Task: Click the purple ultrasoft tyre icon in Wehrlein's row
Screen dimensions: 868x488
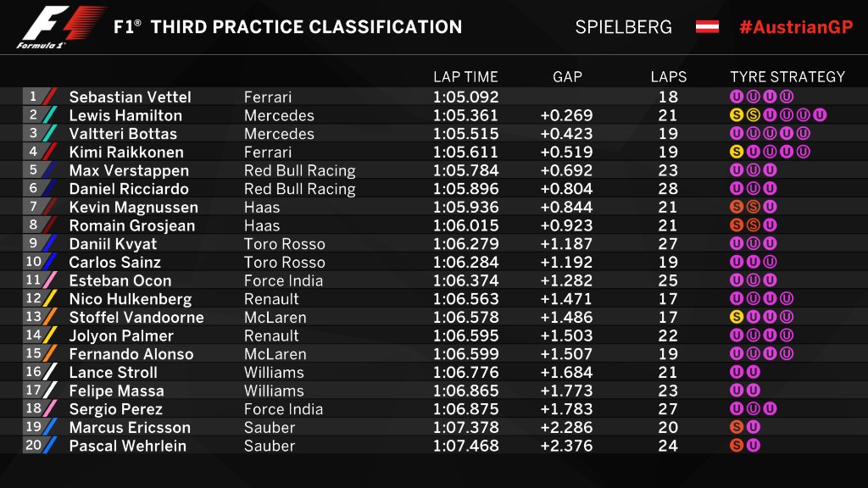Action: [753, 446]
